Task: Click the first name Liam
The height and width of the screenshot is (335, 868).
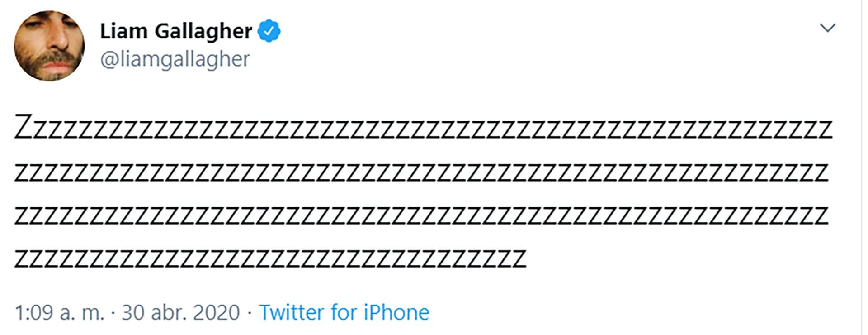Action: tap(123, 31)
